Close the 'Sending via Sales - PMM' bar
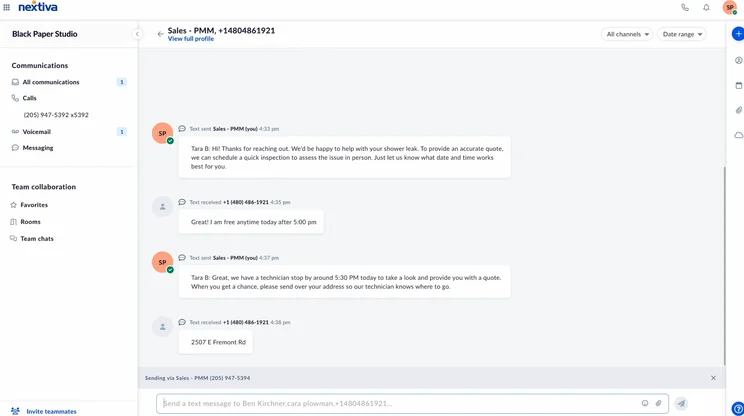 click(x=713, y=378)
